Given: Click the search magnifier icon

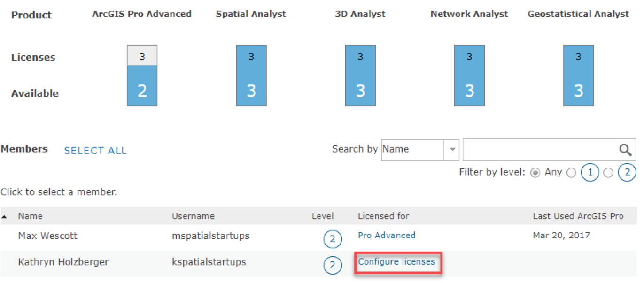Looking at the screenshot, I should click(x=625, y=150).
